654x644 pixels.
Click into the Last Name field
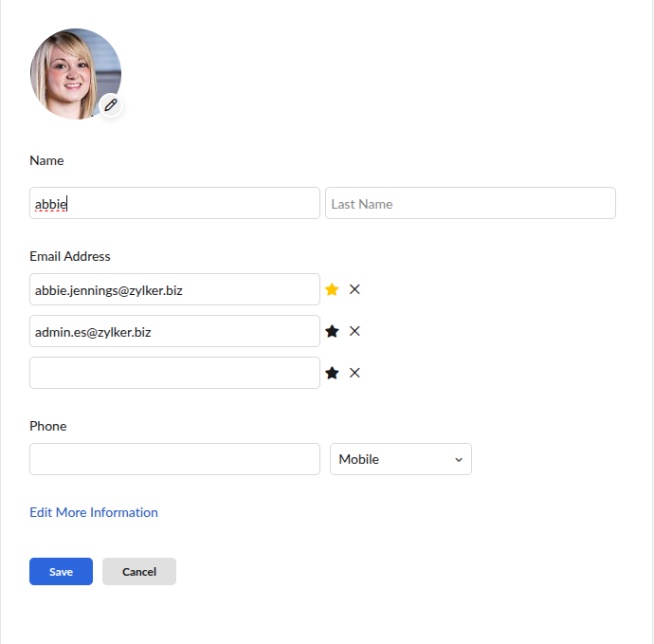470,203
